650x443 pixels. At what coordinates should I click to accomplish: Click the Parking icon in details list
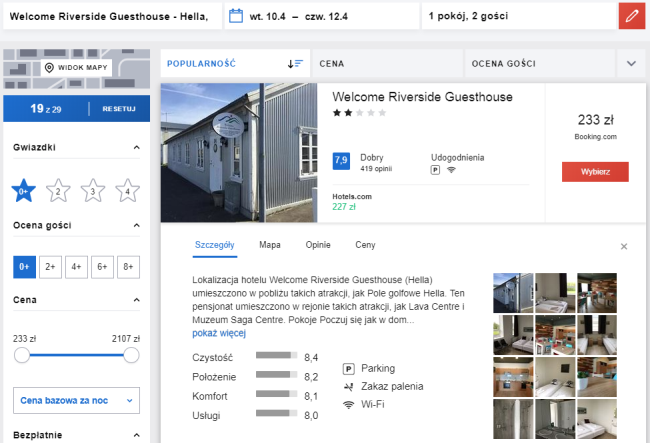pyautogui.click(x=349, y=368)
